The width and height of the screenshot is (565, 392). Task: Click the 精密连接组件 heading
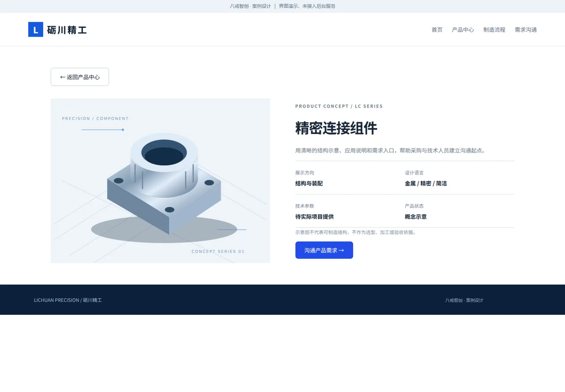pyautogui.click(x=336, y=128)
